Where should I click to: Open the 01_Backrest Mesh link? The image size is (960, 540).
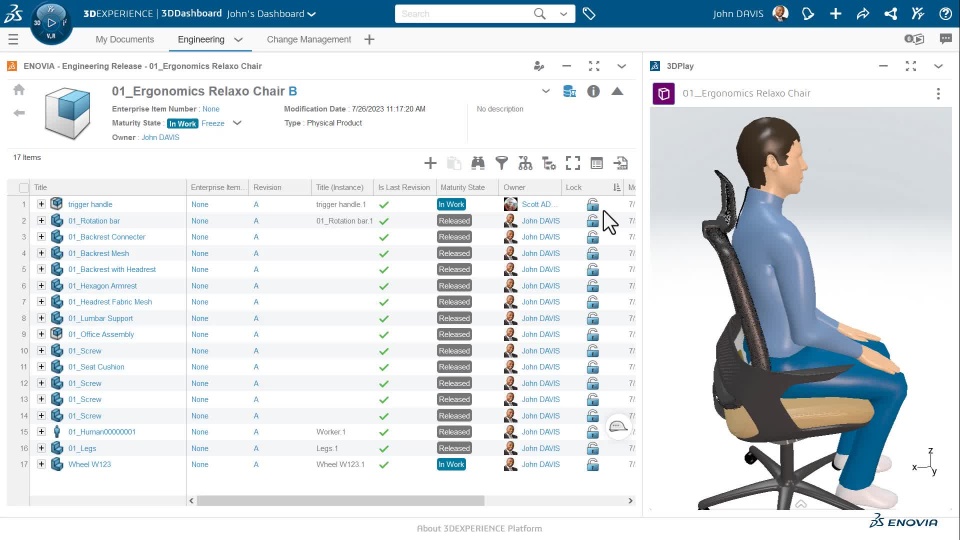coord(99,253)
